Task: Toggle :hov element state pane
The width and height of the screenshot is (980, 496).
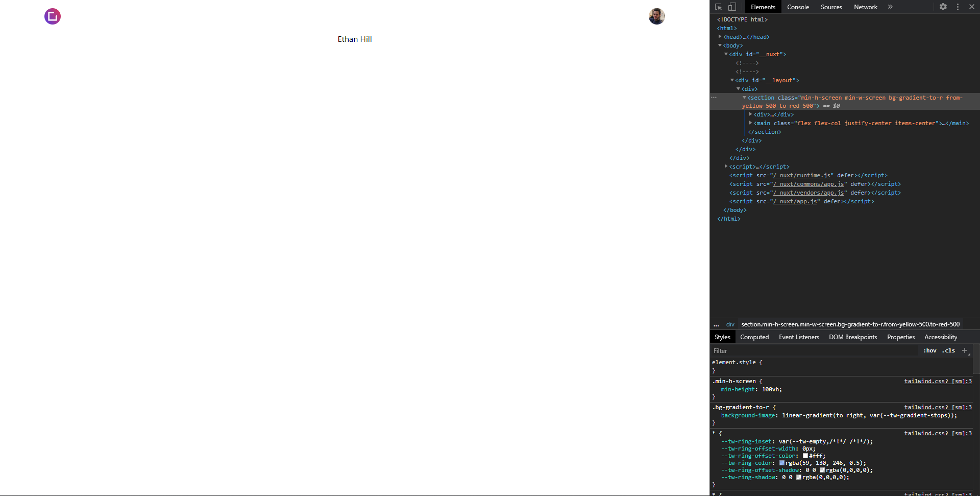Action: (x=929, y=350)
